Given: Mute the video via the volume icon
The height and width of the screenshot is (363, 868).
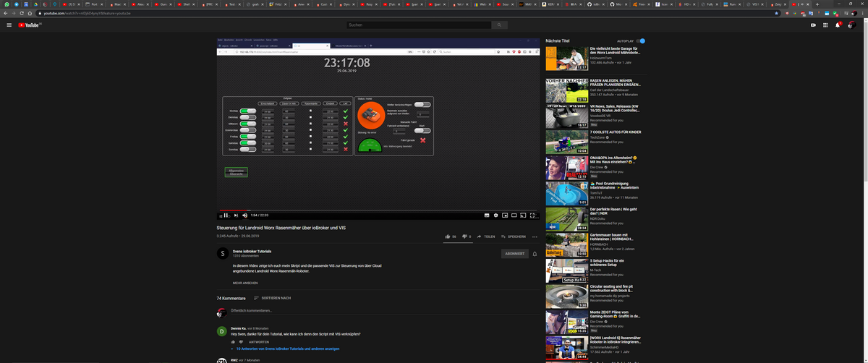Looking at the screenshot, I should pyautogui.click(x=245, y=215).
